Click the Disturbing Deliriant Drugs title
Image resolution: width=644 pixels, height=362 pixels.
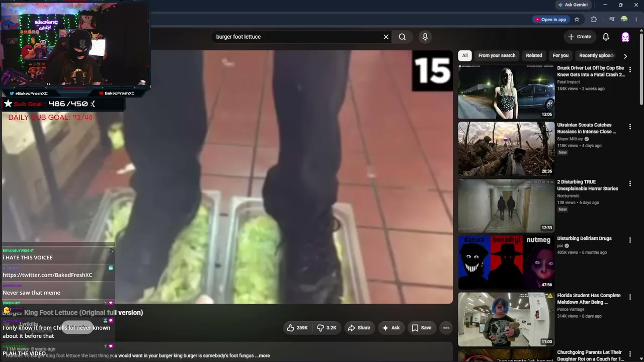(584, 238)
